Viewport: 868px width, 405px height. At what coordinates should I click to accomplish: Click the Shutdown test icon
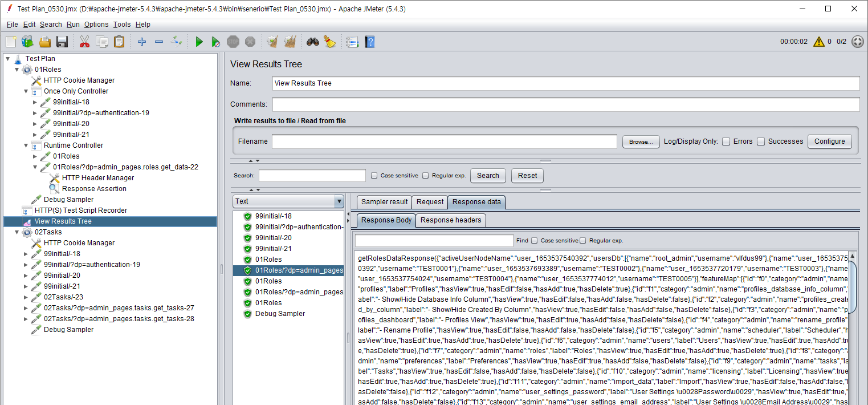coord(250,42)
